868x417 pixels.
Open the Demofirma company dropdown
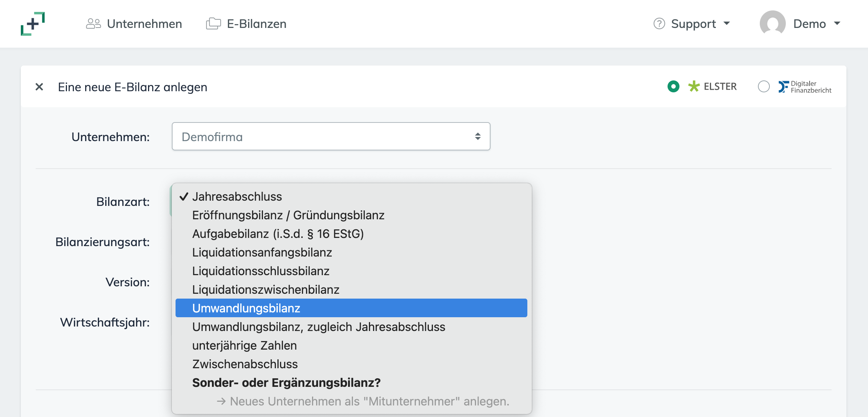(x=331, y=136)
